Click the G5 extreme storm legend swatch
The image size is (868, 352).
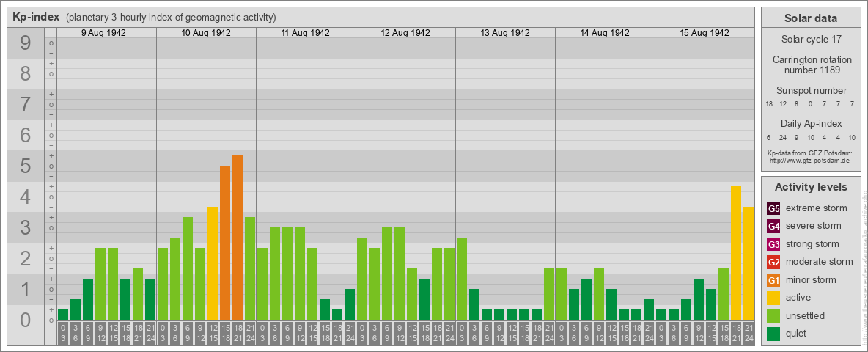(773, 208)
